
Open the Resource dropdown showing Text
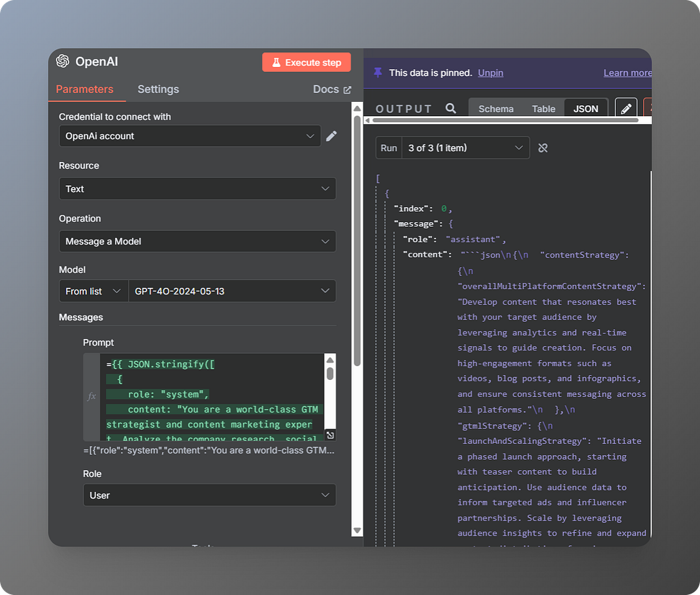pyautogui.click(x=198, y=189)
